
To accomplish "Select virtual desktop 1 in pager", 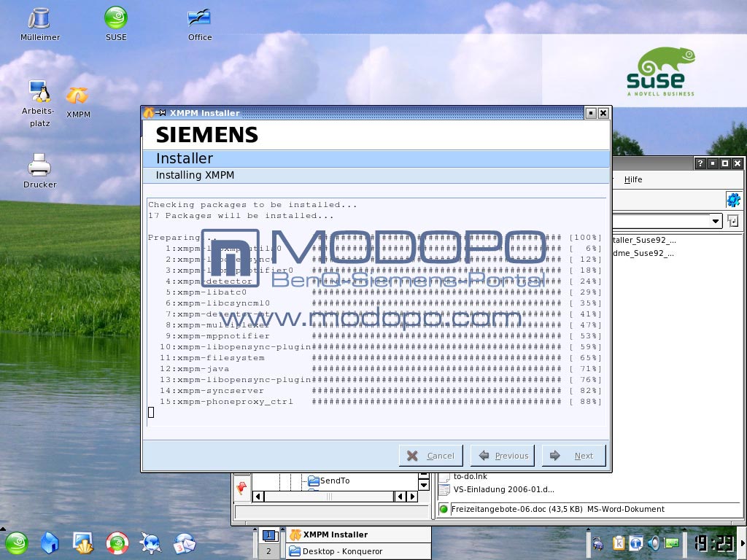I will (268, 535).
